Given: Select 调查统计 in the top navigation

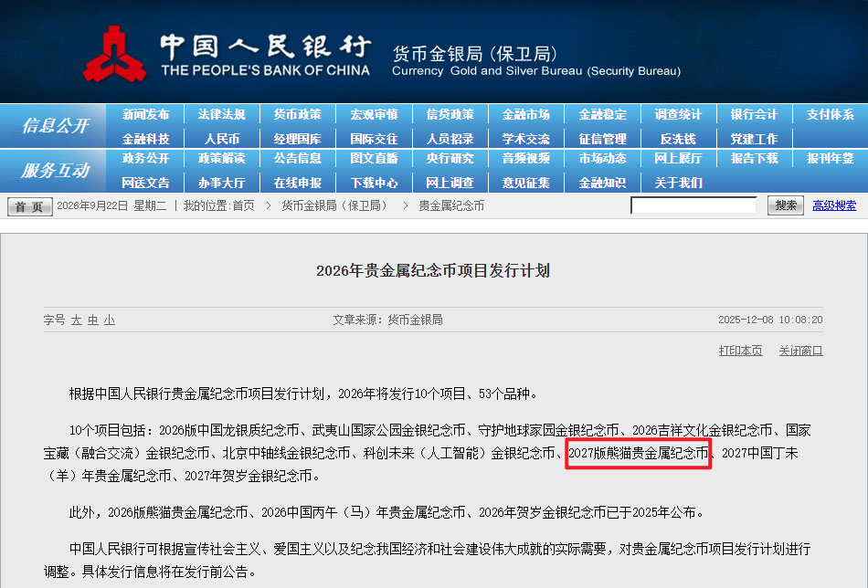Looking at the screenshot, I should point(678,114).
